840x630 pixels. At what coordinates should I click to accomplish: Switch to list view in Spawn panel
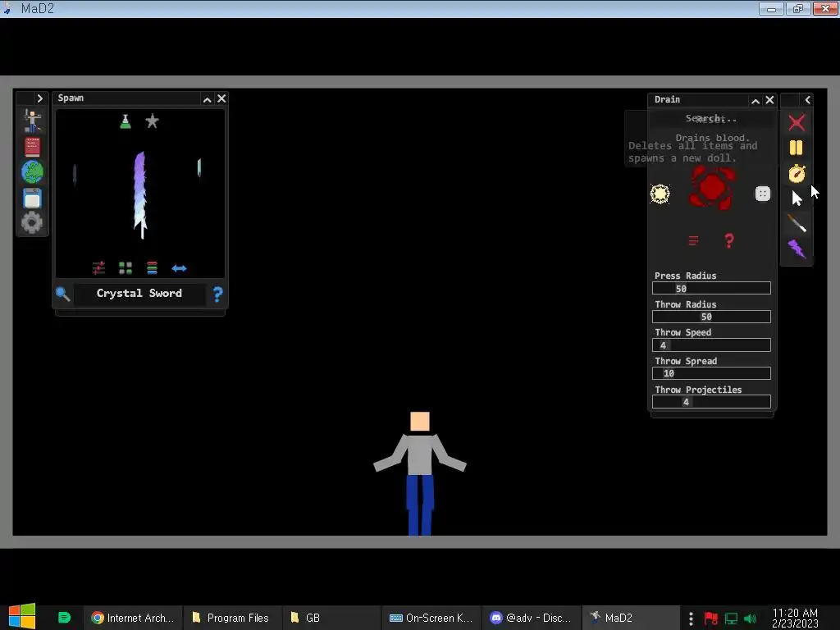pos(152,268)
